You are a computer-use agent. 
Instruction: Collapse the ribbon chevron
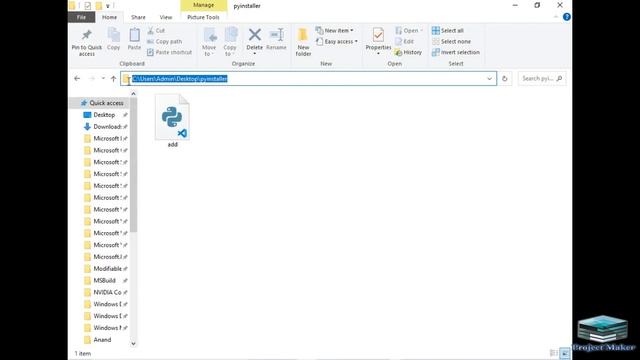556,17
